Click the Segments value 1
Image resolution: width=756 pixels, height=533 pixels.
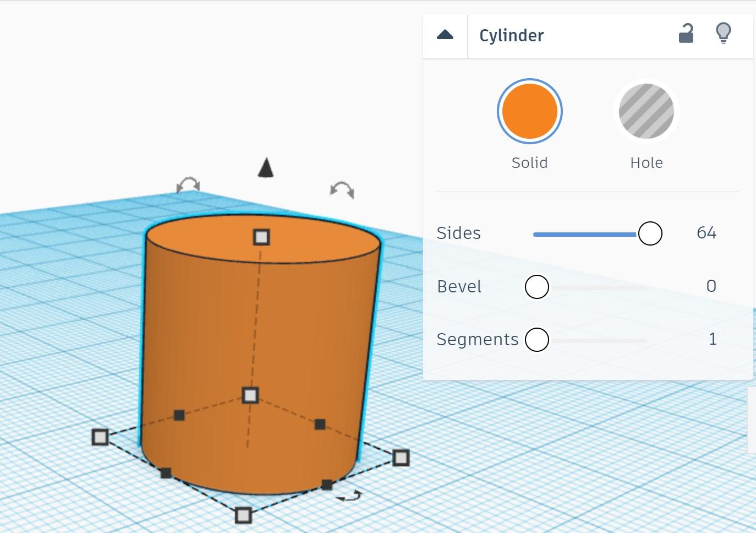pyautogui.click(x=713, y=339)
